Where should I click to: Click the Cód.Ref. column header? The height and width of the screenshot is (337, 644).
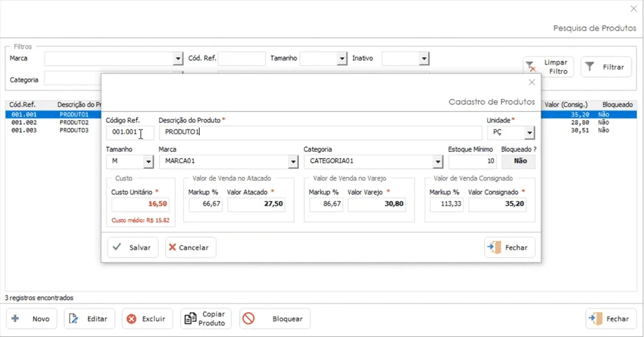click(x=23, y=104)
